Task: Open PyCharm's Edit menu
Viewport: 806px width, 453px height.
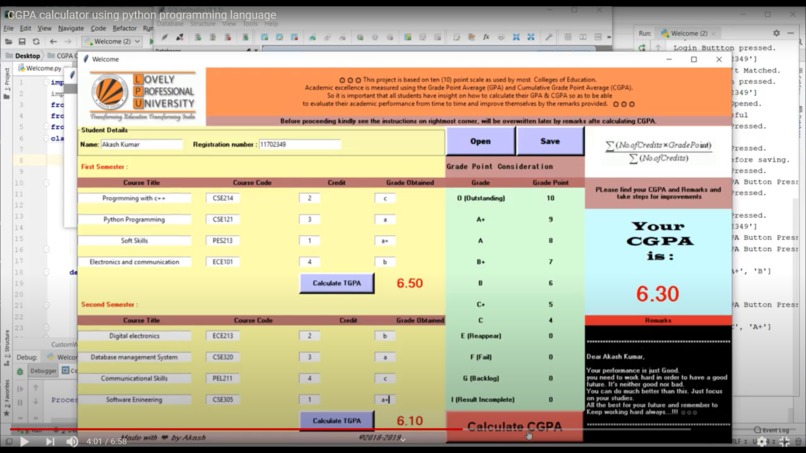Action: 26,28
